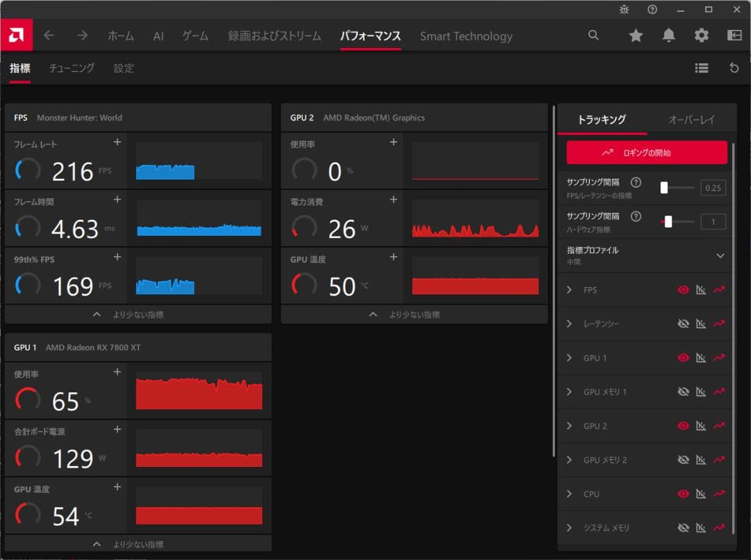Collapse GPU 2 panel with より少ない指標
751x560 pixels.
[x=414, y=314]
